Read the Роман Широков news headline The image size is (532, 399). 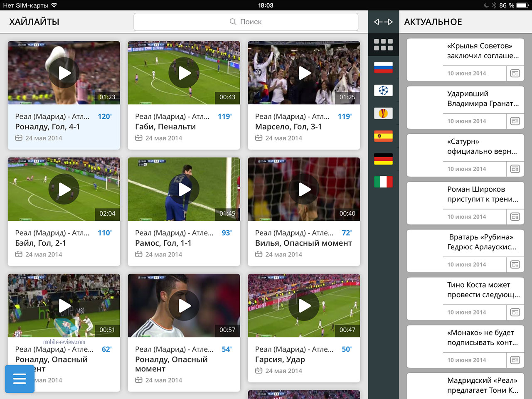click(482, 194)
